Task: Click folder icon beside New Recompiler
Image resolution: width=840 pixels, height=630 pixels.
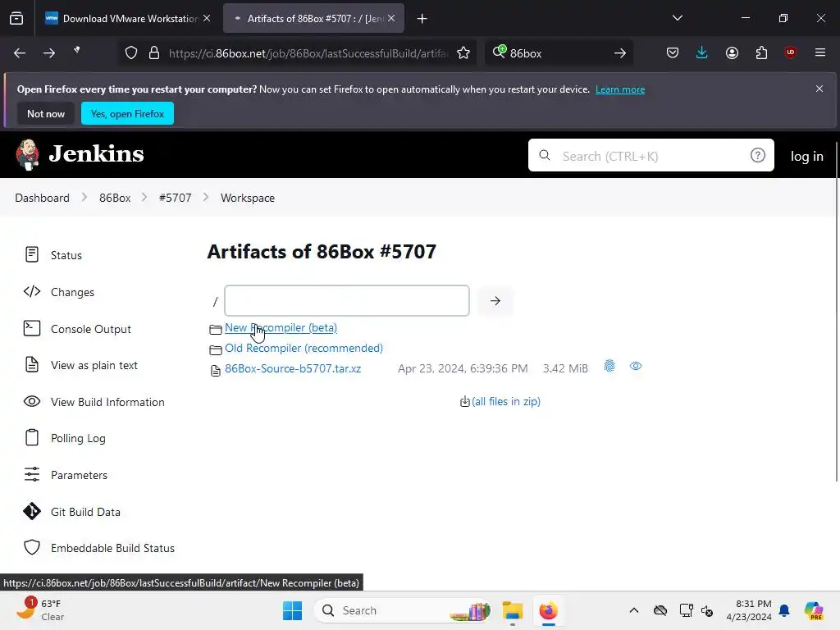Action: click(216, 330)
